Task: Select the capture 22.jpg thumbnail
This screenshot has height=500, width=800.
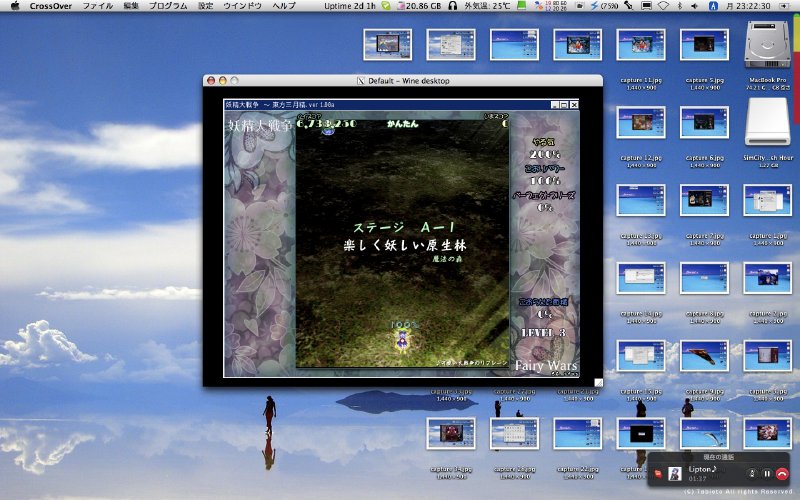Action: 578,434
